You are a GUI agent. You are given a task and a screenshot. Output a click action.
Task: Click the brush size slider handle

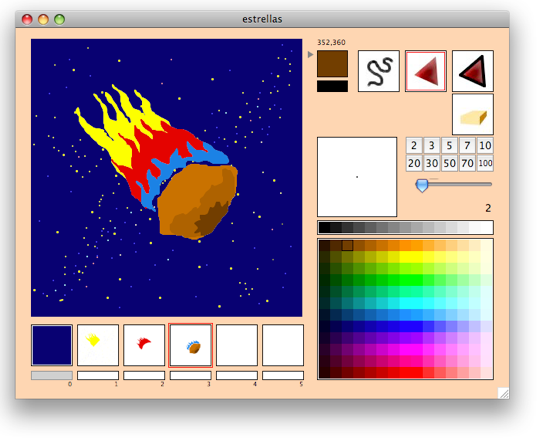coord(422,185)
